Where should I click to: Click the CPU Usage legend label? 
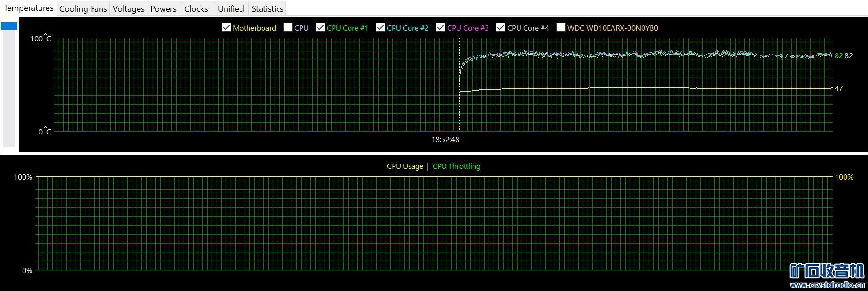[x=405, y=166]
